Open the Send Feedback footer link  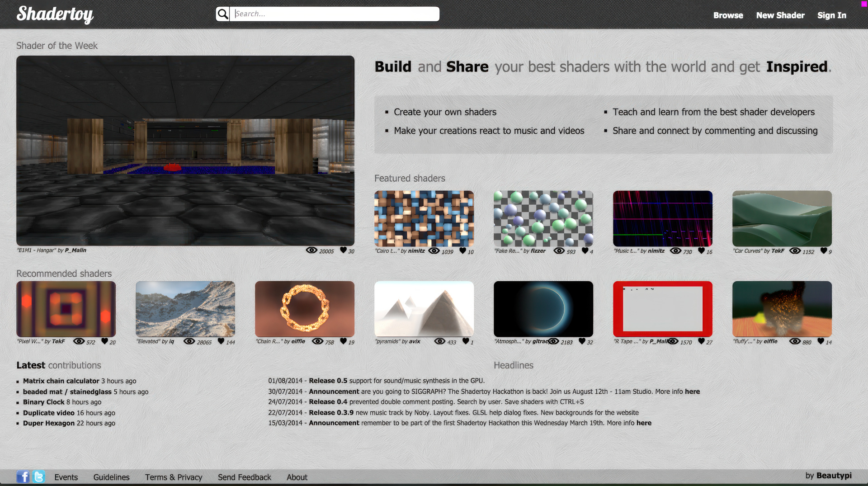coord(244,477)
